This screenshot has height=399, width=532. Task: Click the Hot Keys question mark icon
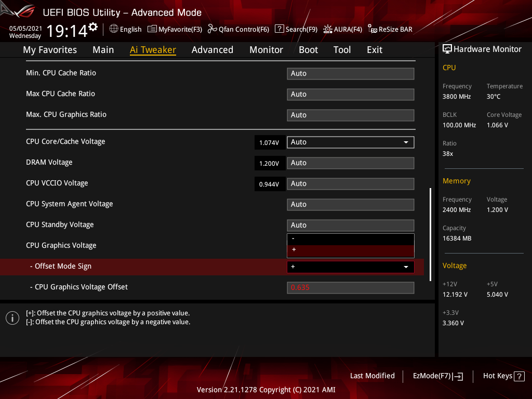click(x=519, y=376)
